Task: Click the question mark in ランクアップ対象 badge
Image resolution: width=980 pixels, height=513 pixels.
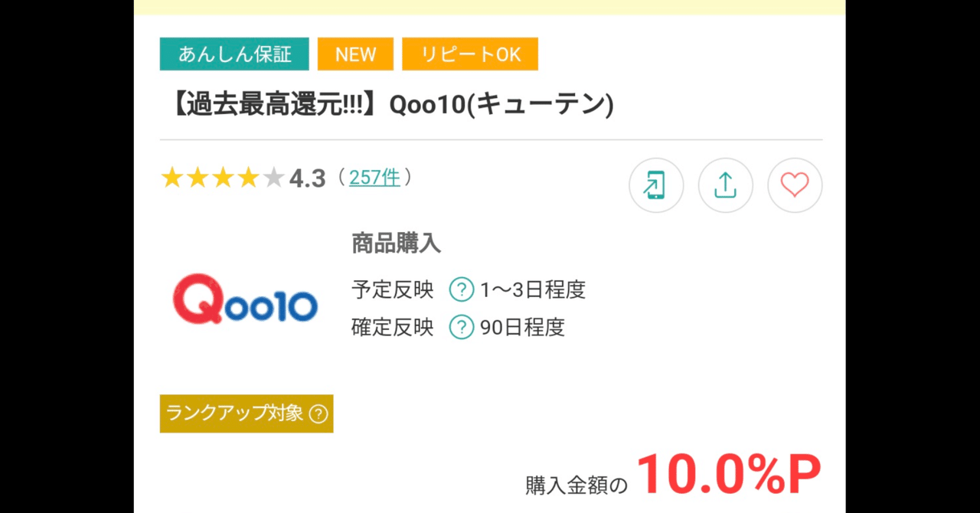Action: (x=317, y=413)
